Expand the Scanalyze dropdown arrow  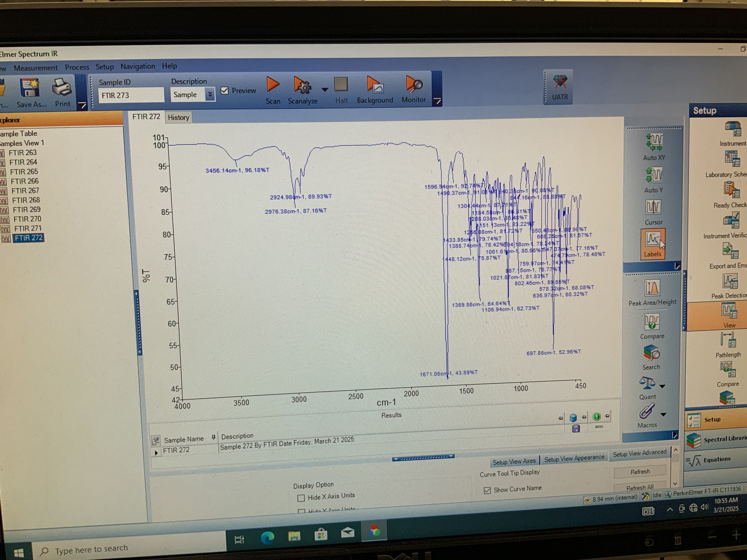[325, 90]
